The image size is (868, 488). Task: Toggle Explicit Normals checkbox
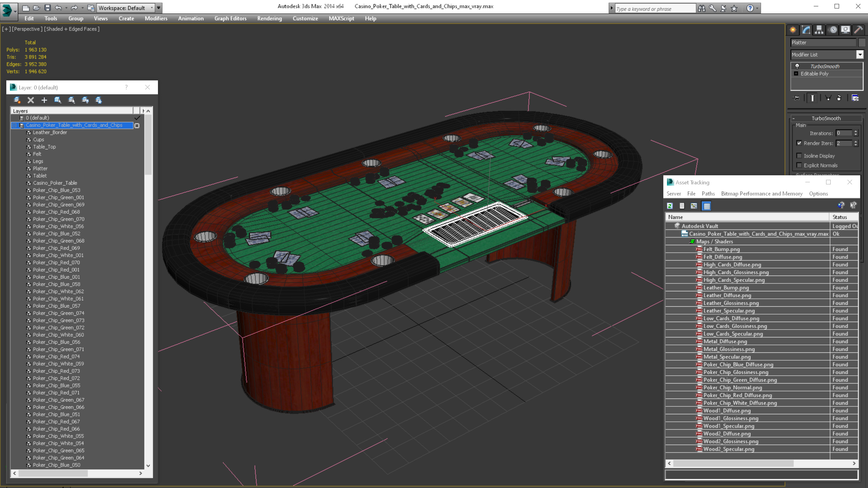point(799,165)
